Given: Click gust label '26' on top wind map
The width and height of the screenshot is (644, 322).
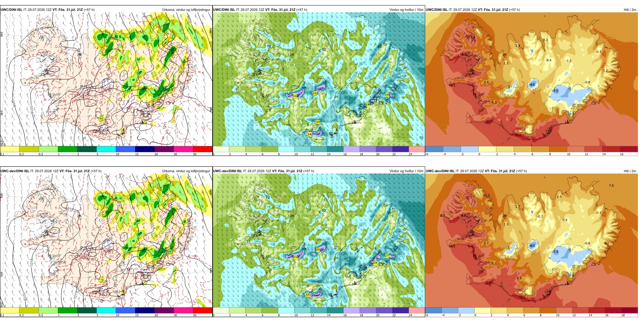Looking at the screenshot, I should click(x=387, y=95).
